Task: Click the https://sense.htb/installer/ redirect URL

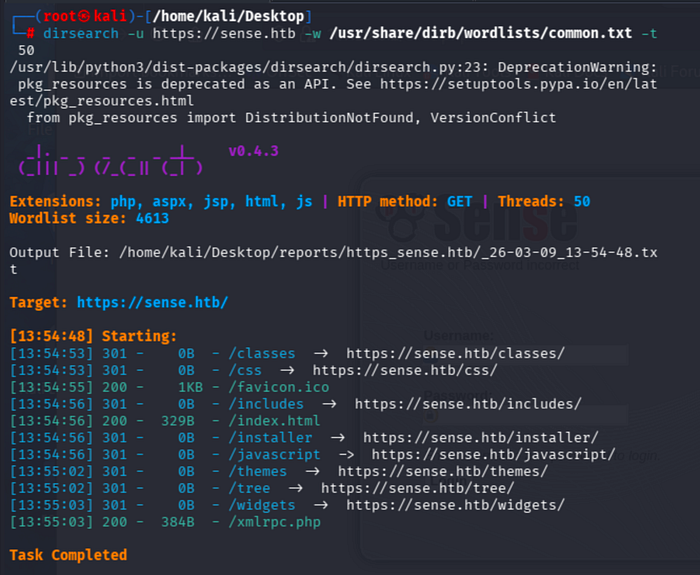Action: tap(480, 438)
